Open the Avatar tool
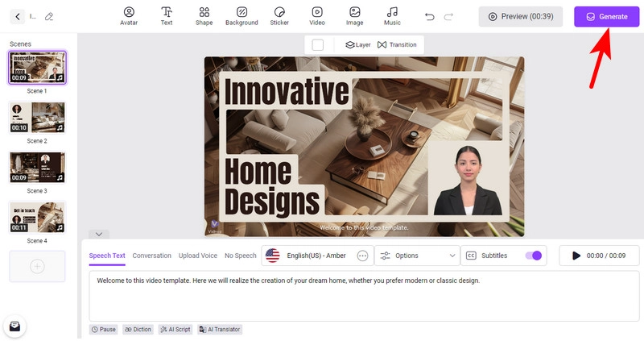 (x=129, y=16)
